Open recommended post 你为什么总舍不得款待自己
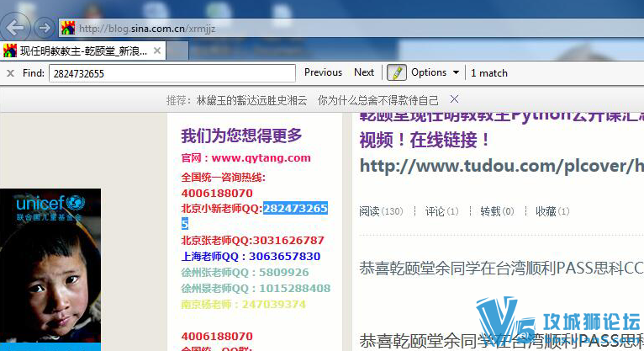 coord(377,100)
